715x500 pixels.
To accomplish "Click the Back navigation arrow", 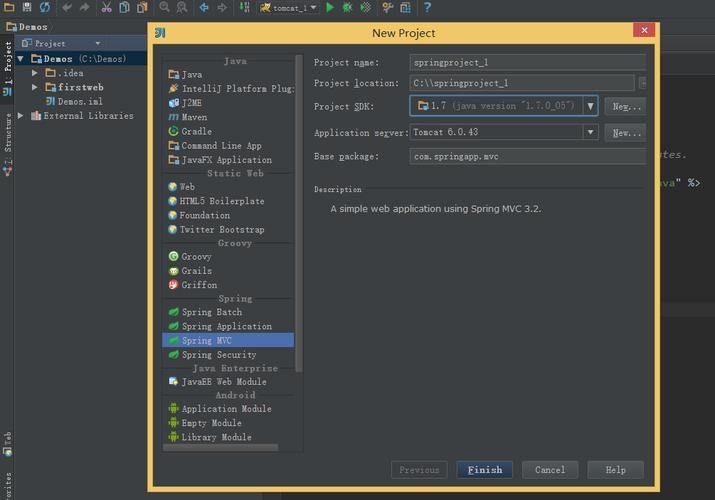I will click(204, 7).
